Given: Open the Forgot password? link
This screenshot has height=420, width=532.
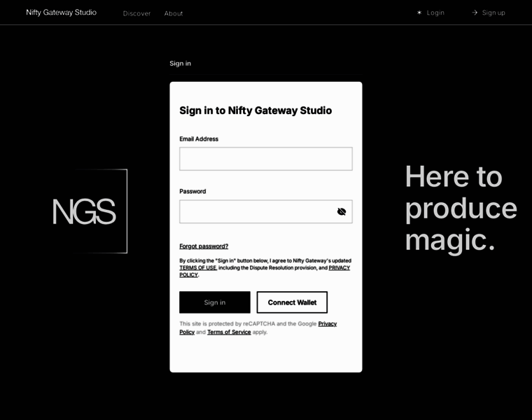Looking at the screenshot, I should click(204, 246).
